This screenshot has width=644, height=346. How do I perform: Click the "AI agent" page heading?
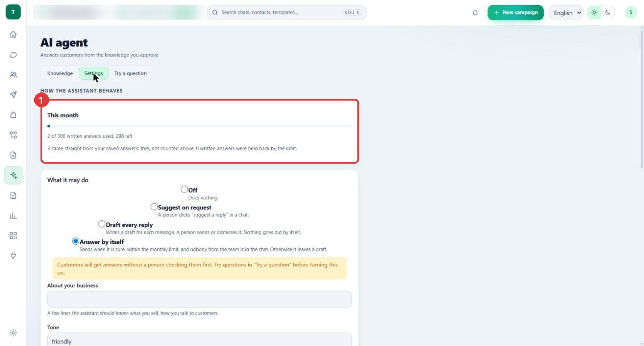[x=64, y=43]
